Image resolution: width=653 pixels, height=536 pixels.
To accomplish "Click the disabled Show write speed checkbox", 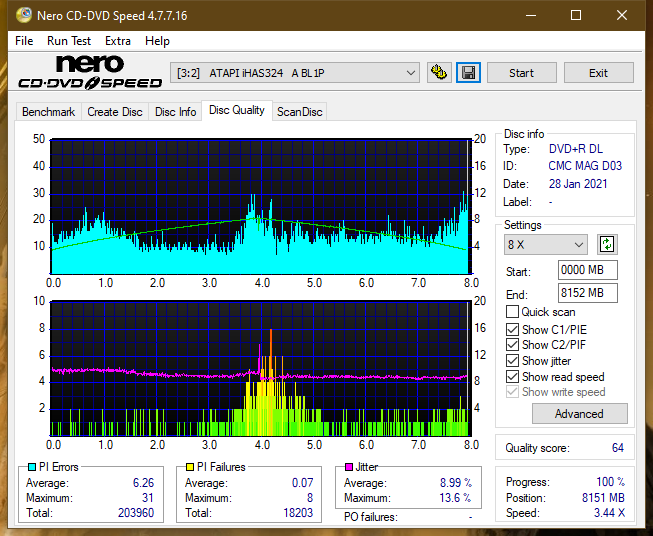I will (x=512, y=392).
